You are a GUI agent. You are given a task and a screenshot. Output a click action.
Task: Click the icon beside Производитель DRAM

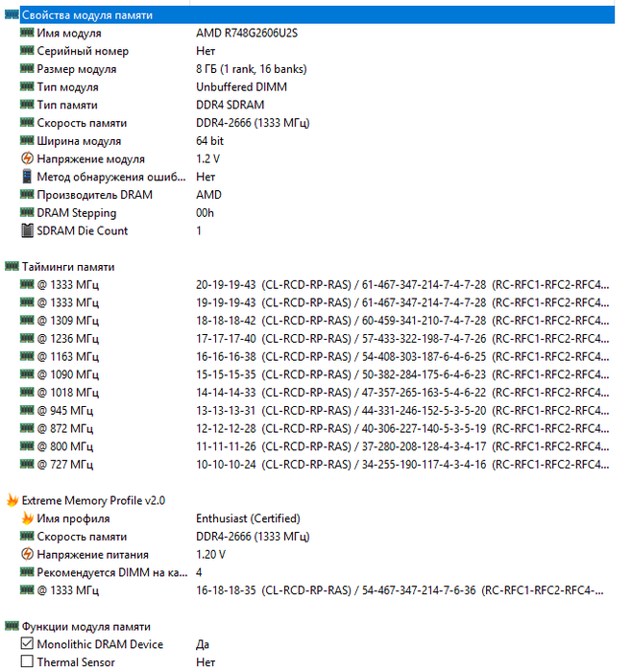pos(27,195)
